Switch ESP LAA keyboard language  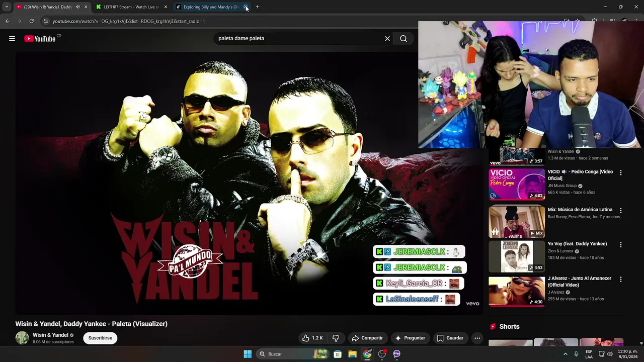click(x=589, y=354)
